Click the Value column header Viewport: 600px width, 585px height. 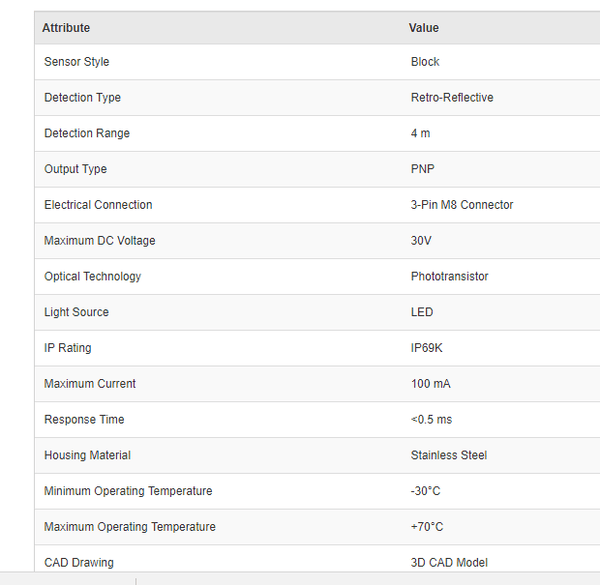[x=424, y=28]
